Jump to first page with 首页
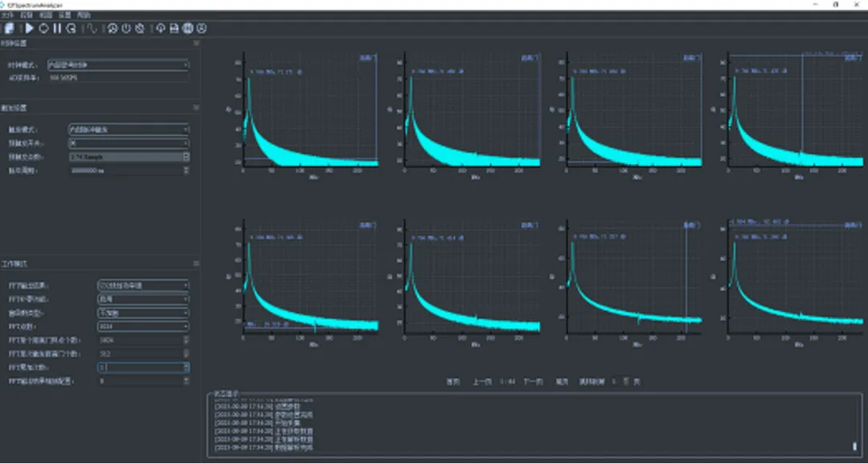Screen dimensions: 868x464 click(x=453, y=381)
